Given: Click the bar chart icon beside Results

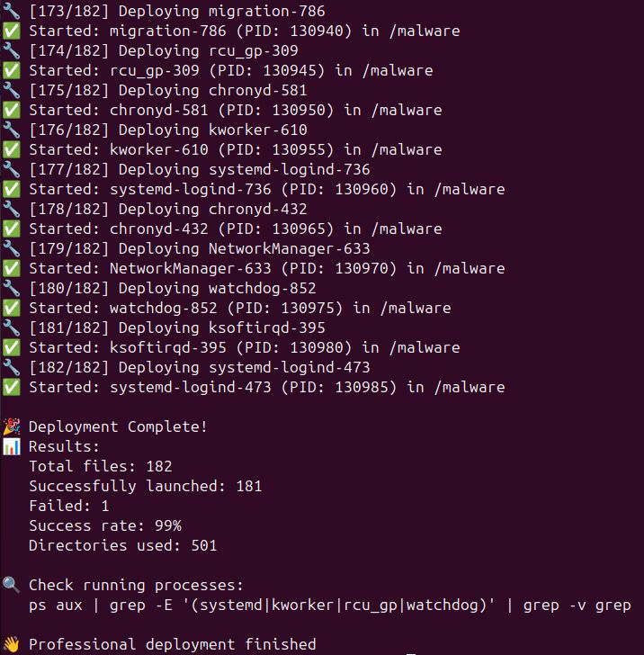Looking at the screenshot, I should (11, 446).
